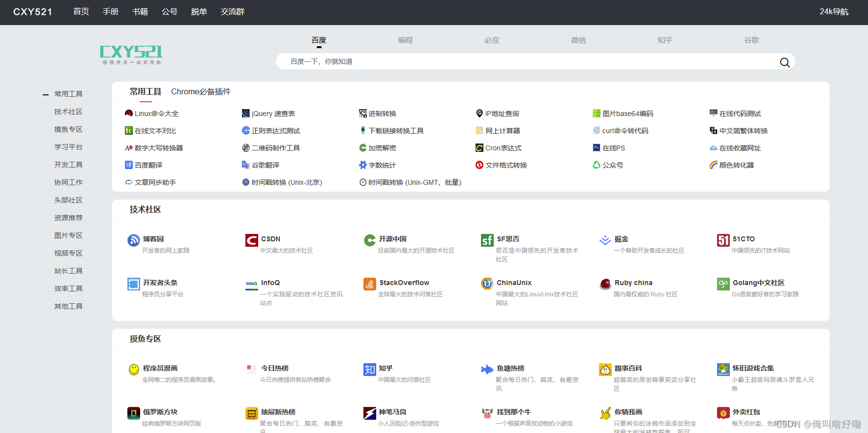This screenshot has width=868, height=433.
Task: Go to 首页 in top navigation
Action: [x=81, y=12]
